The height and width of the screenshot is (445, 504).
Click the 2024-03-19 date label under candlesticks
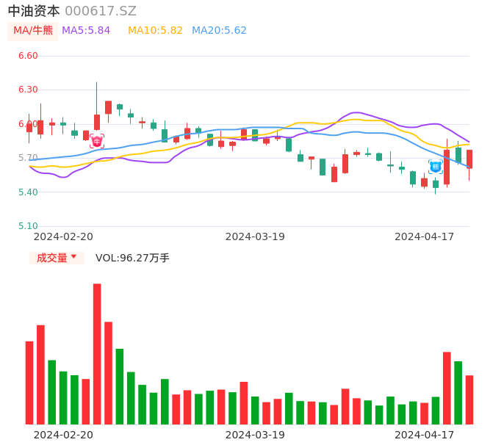pyautogui.click(x=255, y=236)
